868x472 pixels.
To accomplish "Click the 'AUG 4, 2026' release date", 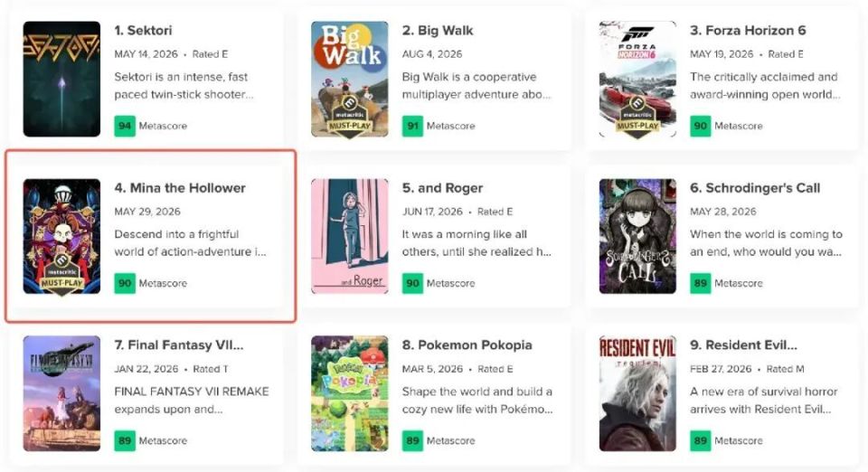I will click(432, 54).
